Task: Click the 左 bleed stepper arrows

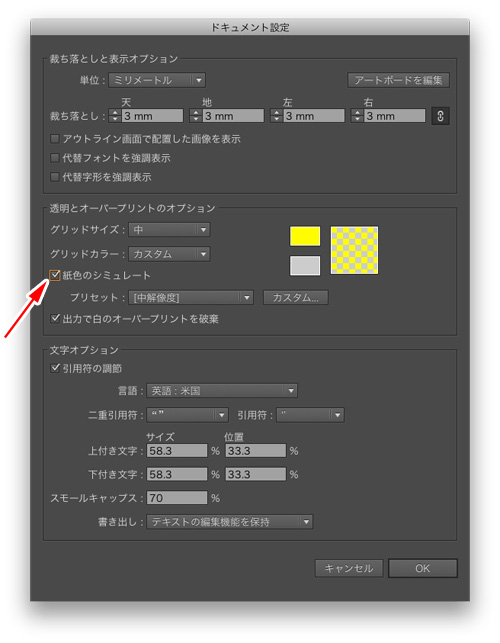Action: [276, 116]
